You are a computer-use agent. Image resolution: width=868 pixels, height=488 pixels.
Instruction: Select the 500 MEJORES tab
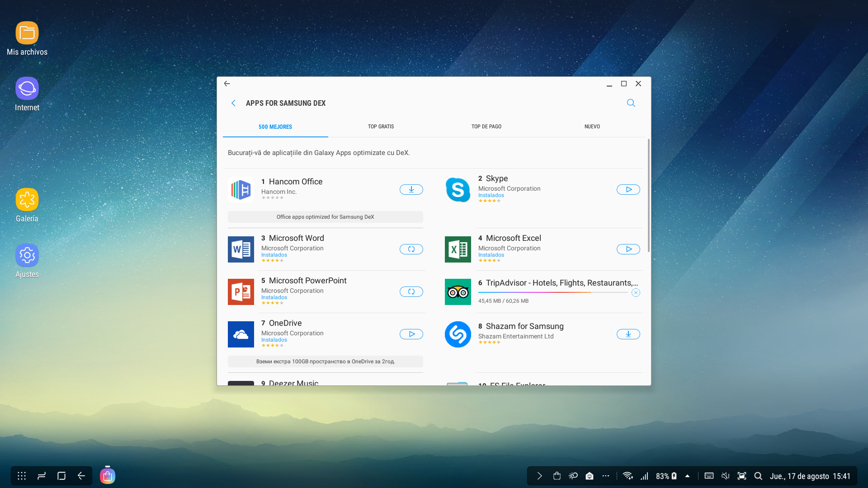(x=275, y=127)
